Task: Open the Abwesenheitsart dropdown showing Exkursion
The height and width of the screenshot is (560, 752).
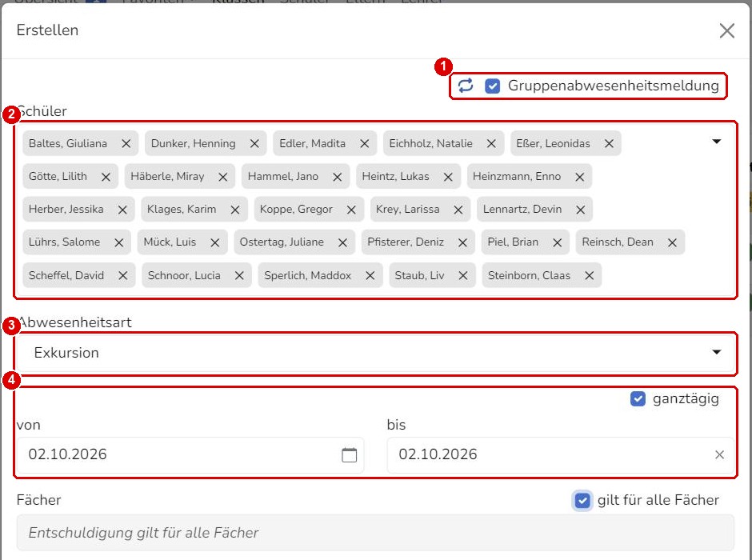Action: point(375,353)
